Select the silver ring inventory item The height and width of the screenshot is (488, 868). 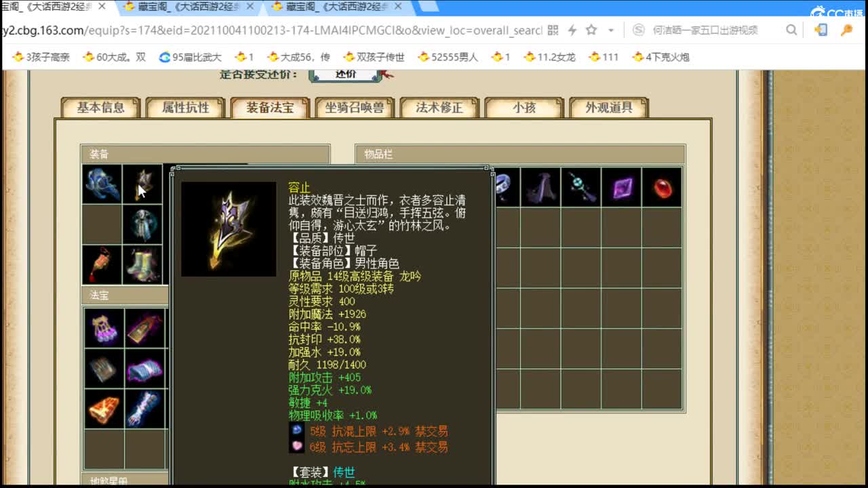pyautogui.click(x=506, y=186)
